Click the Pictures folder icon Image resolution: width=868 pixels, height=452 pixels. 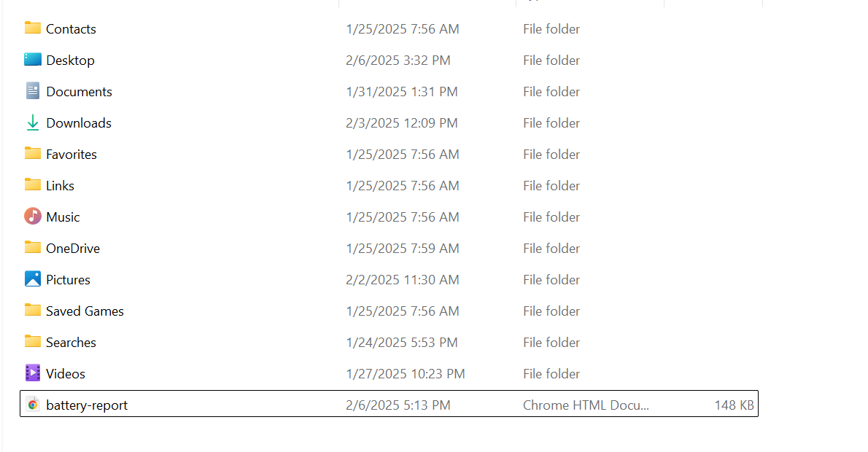tap(33, 278)
